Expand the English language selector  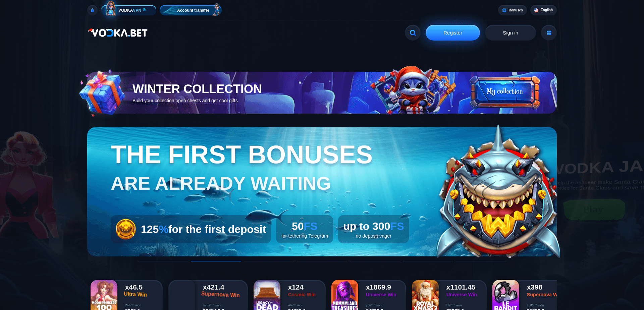(x=543, y=10)
